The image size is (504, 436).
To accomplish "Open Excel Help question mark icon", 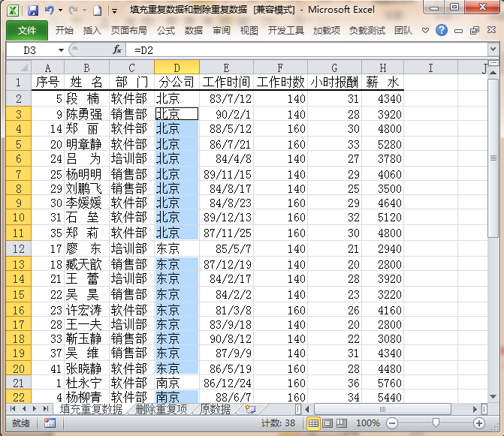I will pyautogui.click(x=442, y=31).
